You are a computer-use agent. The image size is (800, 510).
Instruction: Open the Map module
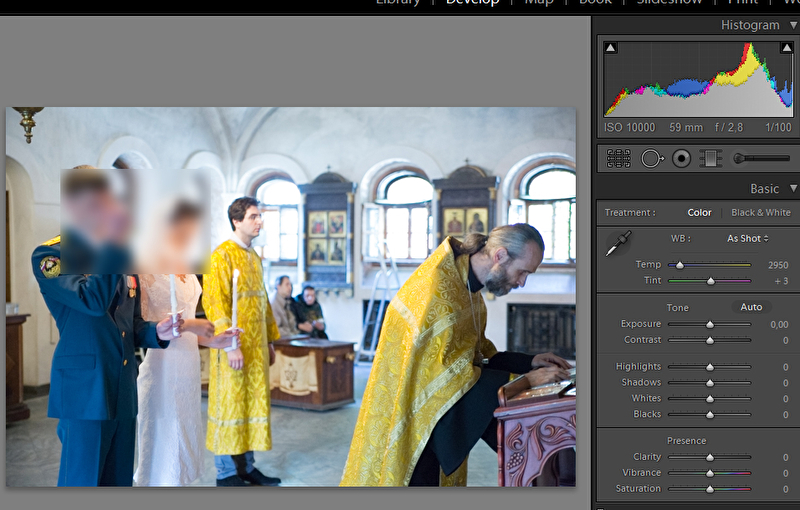click(538, 3)
